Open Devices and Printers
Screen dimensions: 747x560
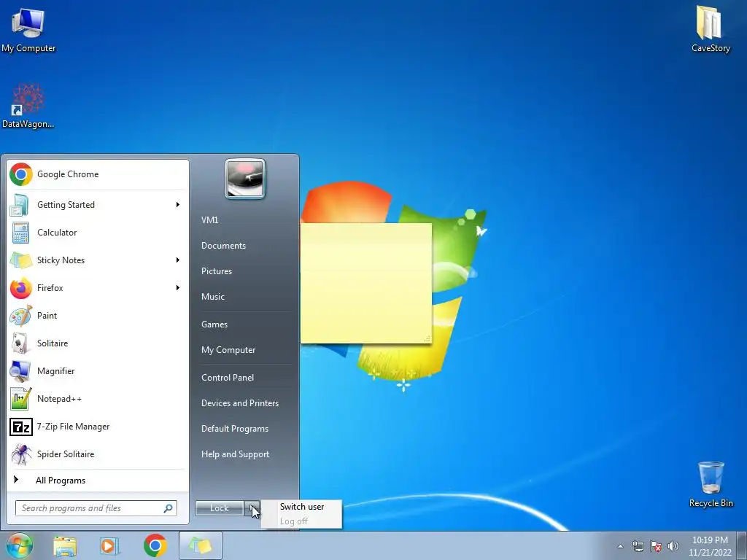click(240, 403)
